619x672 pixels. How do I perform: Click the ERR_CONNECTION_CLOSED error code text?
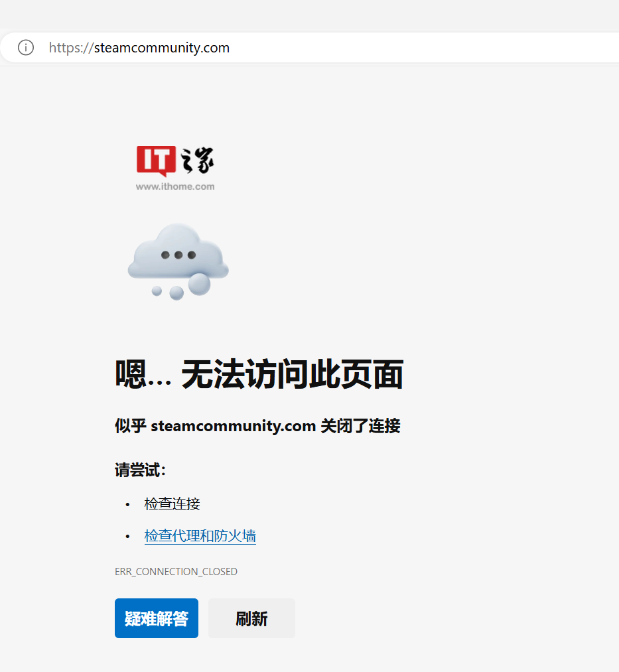point(176,572)
